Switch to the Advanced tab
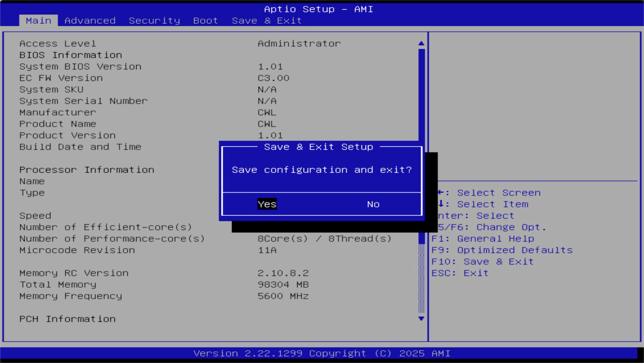 pos(90,21)
